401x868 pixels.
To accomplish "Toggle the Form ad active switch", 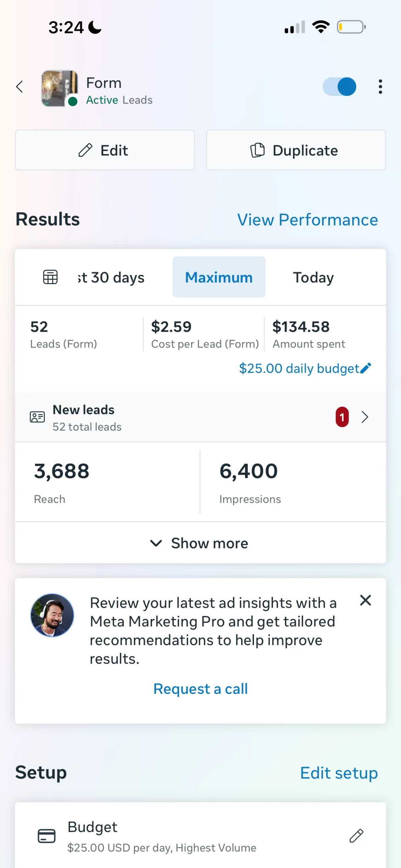I will tap(339, 86).
